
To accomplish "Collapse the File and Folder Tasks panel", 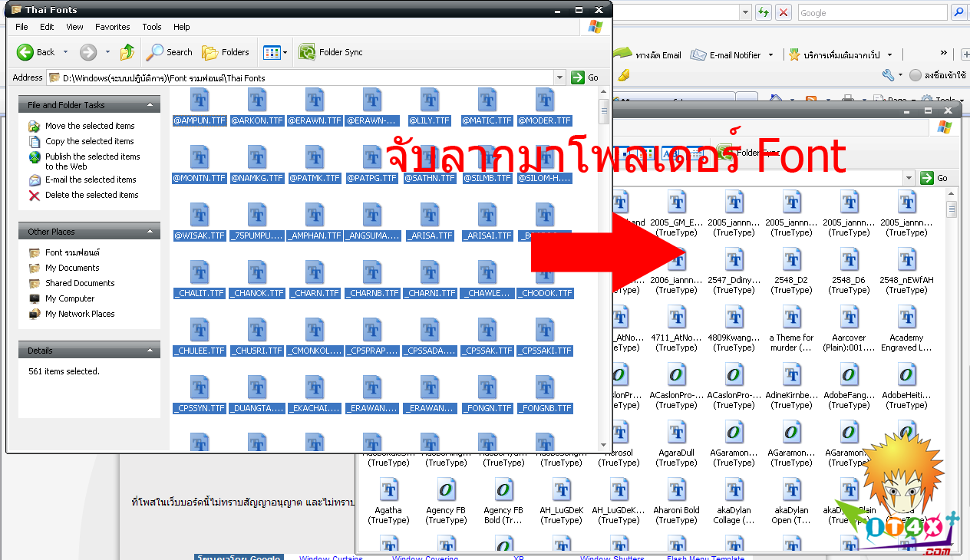I will (x=152, y=105).
